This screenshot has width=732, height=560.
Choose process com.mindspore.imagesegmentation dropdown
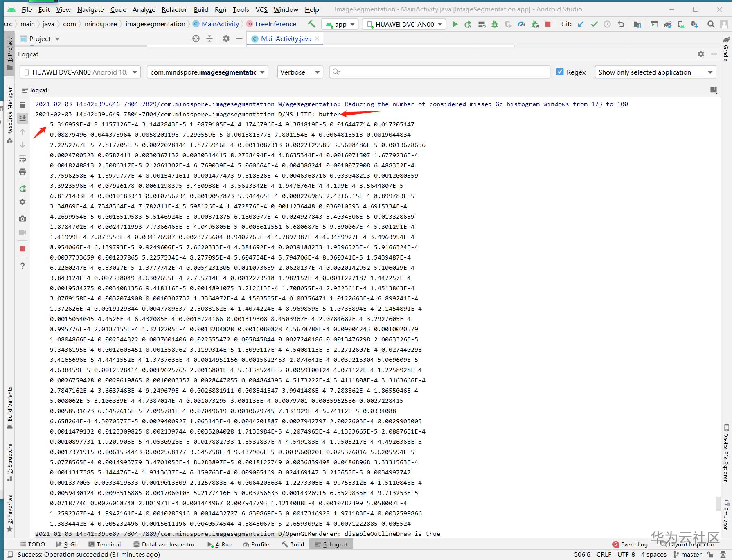click(207, 72)
